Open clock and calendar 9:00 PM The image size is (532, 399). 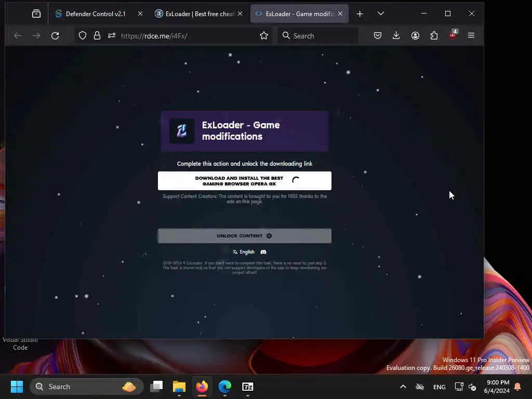[497, 387]
